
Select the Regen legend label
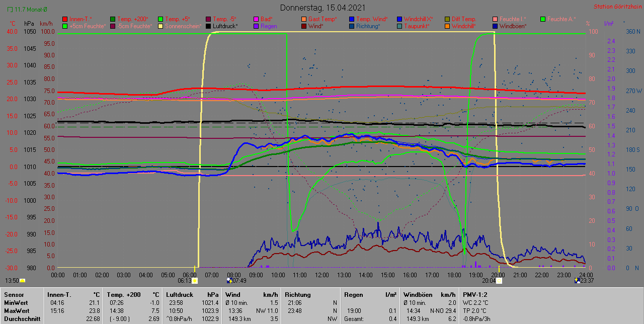click(269, 26)
